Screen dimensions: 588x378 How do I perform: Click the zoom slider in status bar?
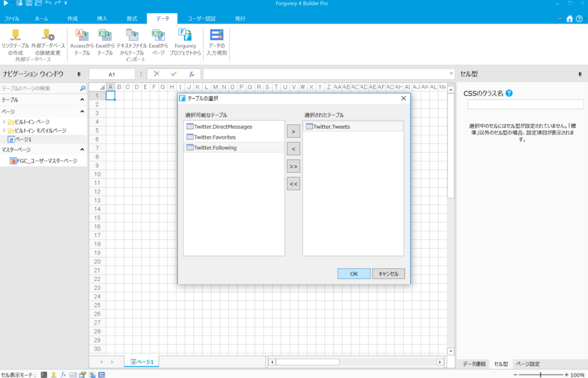pos(541,375)
